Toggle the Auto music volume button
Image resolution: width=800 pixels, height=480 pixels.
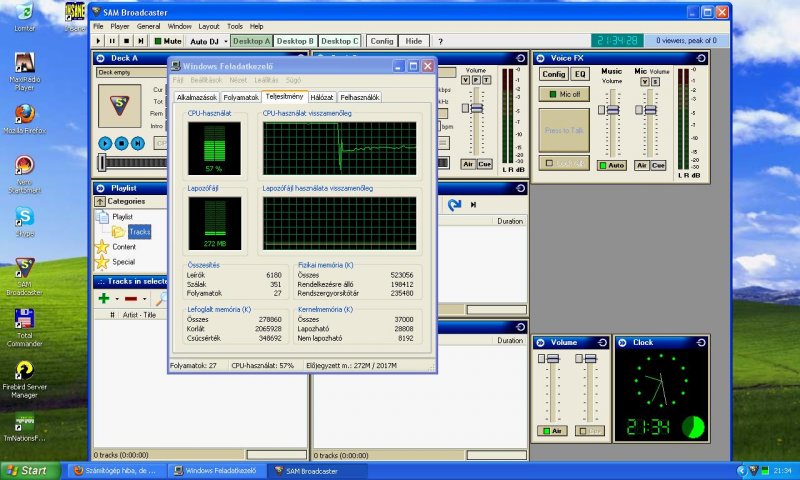(612, 164)
